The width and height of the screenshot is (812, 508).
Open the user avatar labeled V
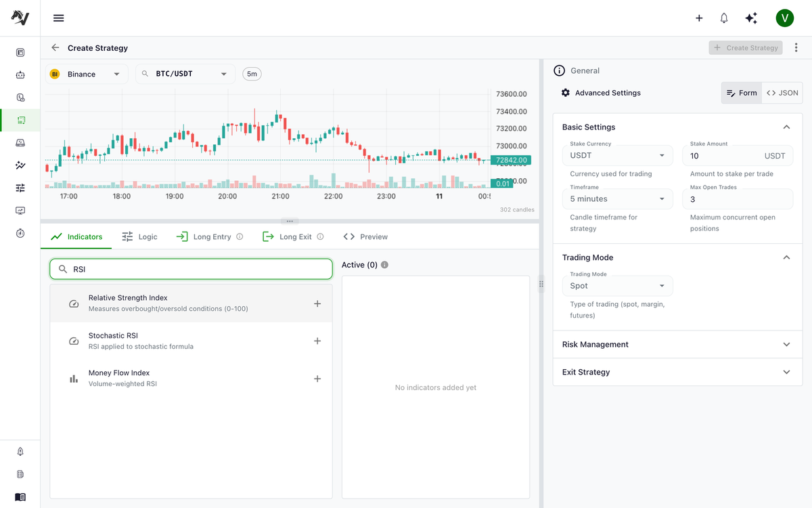[x=784, y=18]
